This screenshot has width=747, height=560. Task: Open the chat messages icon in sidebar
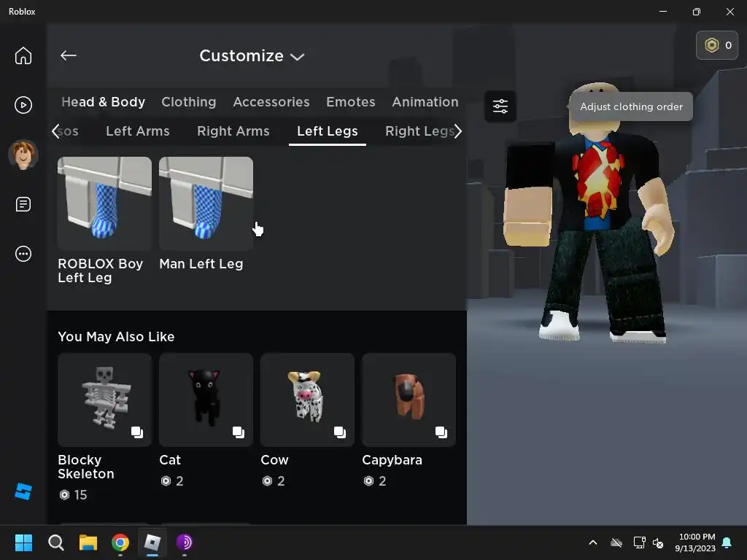[23, 204]
